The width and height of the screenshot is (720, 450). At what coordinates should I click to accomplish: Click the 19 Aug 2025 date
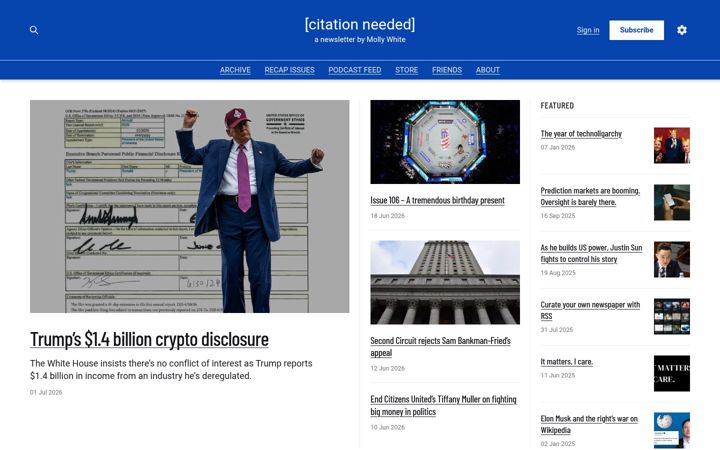(557, 273)
